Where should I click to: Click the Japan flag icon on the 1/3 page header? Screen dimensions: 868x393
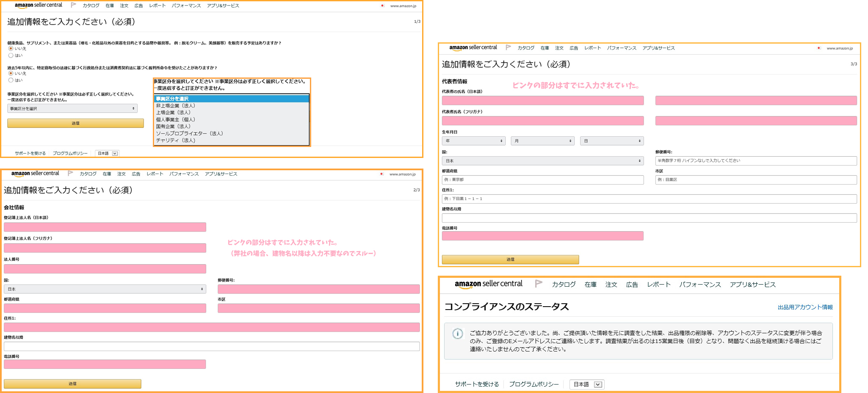(382, 6)
